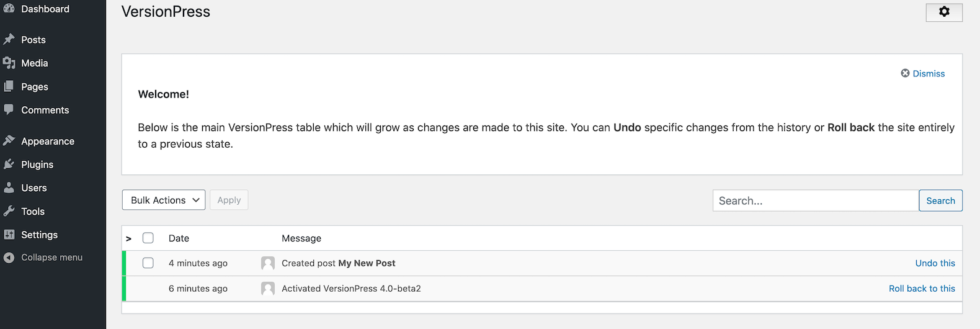Click the Undo this link
The image size is (980, 329).
click(935, 263)
